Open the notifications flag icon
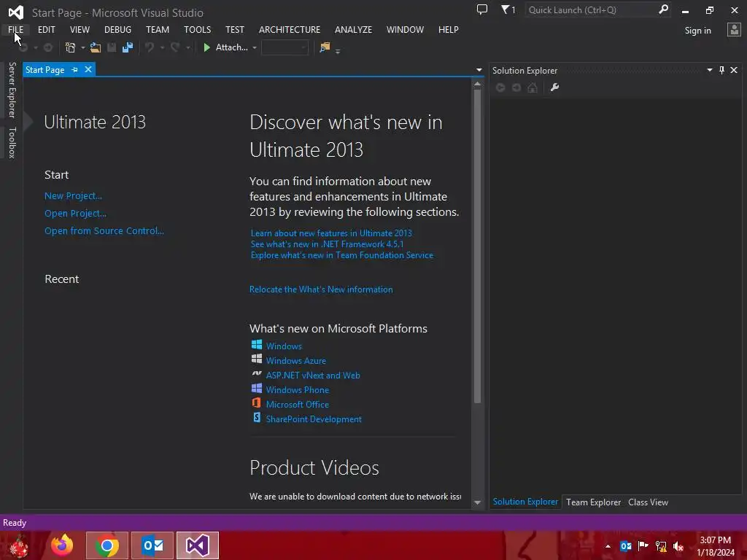747x560 pixels. [508, 9]
